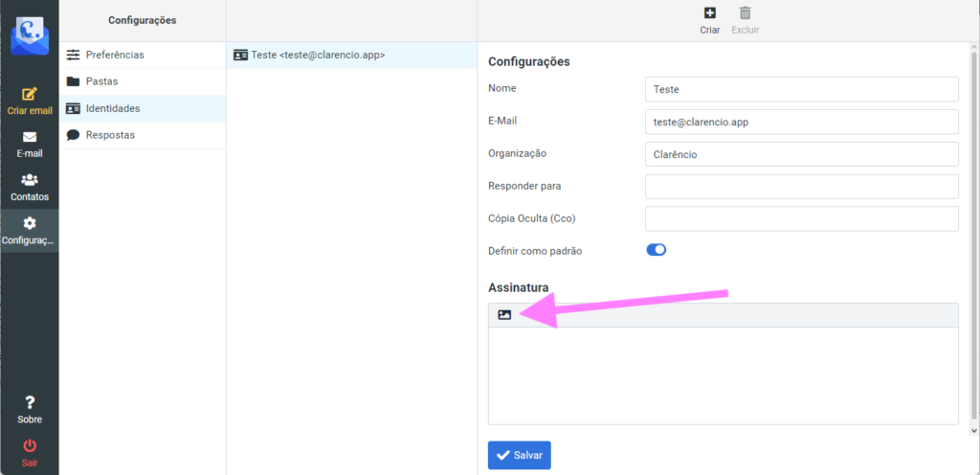Select the Teste <teste@clarencio.app> identity
980x475 pixels.
(x=351, y=55)
